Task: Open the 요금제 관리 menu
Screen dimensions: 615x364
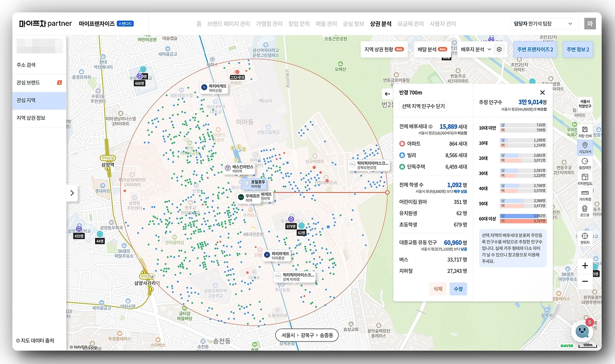Action: (x=410, y=24)
